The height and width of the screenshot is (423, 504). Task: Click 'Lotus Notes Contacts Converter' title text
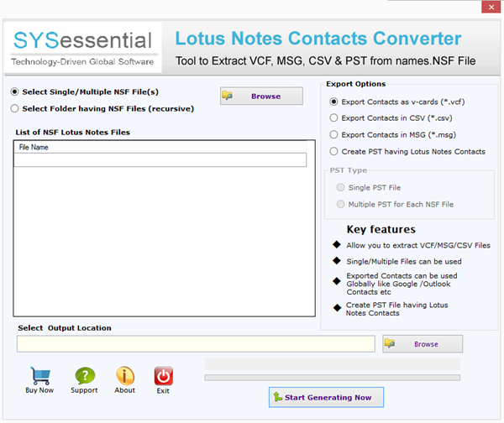318,39
